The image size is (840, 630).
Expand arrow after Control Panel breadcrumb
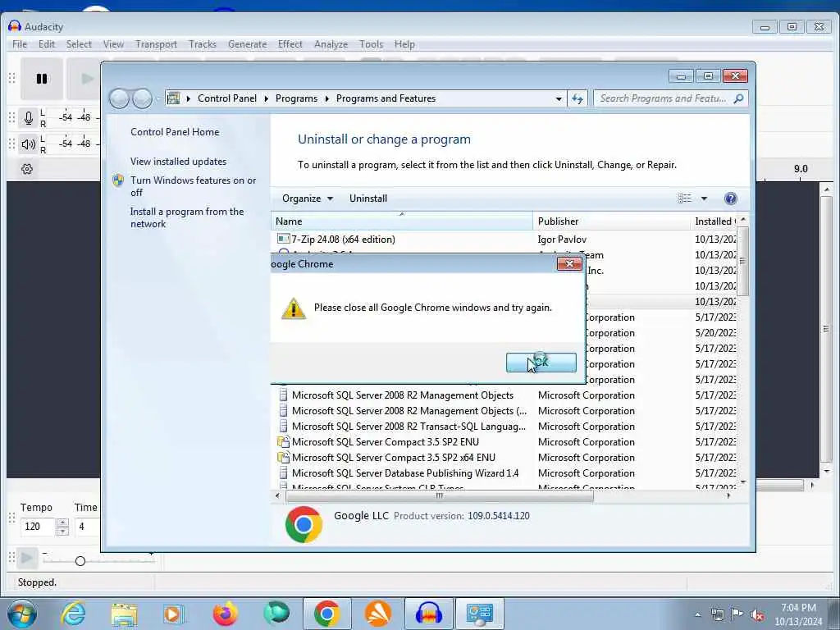pyautogui.click(x=267, y=99)
